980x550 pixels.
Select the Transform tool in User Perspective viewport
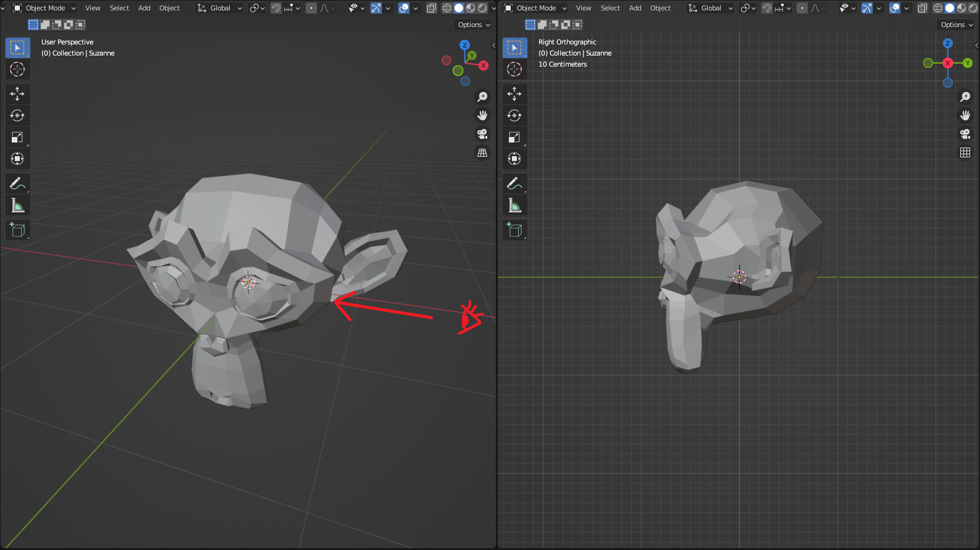(17, 159)
